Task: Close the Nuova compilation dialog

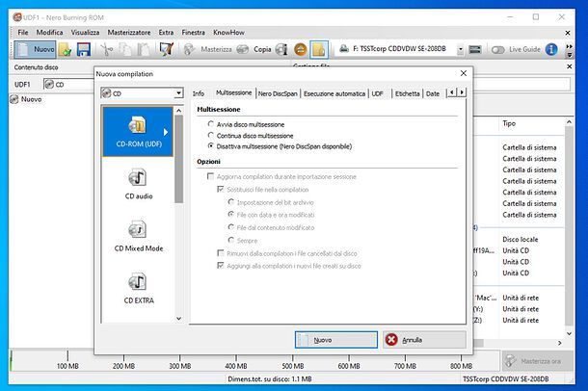Action: (464, 73)
